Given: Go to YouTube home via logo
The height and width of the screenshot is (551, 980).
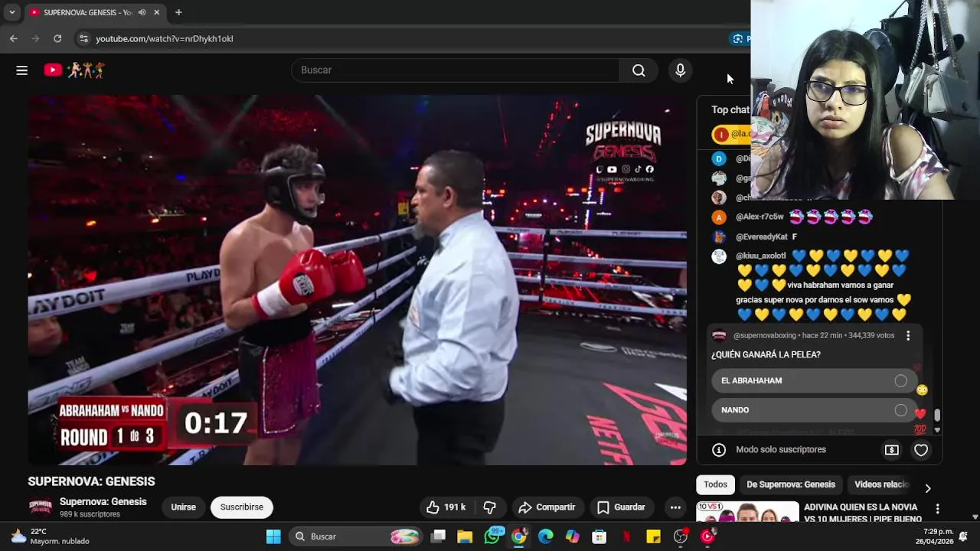Looking at the screenshot, I should tap(73, 70).
